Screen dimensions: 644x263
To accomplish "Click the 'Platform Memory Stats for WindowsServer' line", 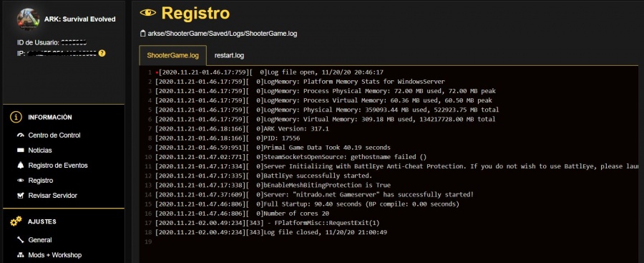I will (x=300, y=82).
